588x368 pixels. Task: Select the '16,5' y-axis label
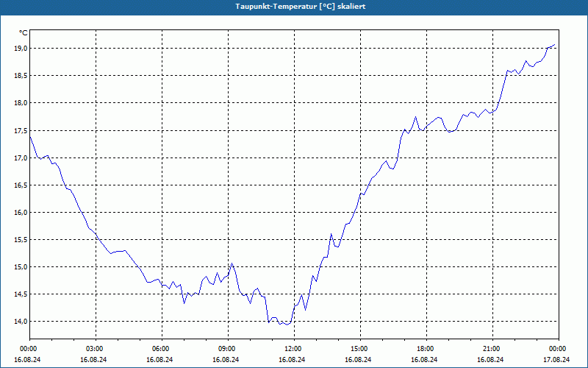20,185
